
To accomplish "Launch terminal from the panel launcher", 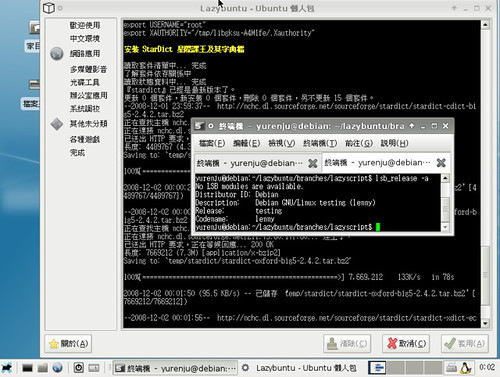I will click(x=27, y=368).
